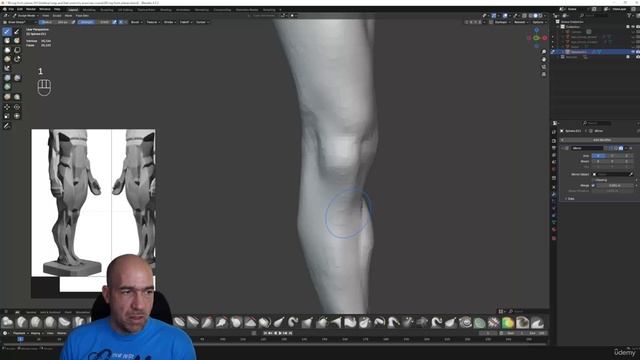Open the Dyntopo popover

[x=501, y=22]
